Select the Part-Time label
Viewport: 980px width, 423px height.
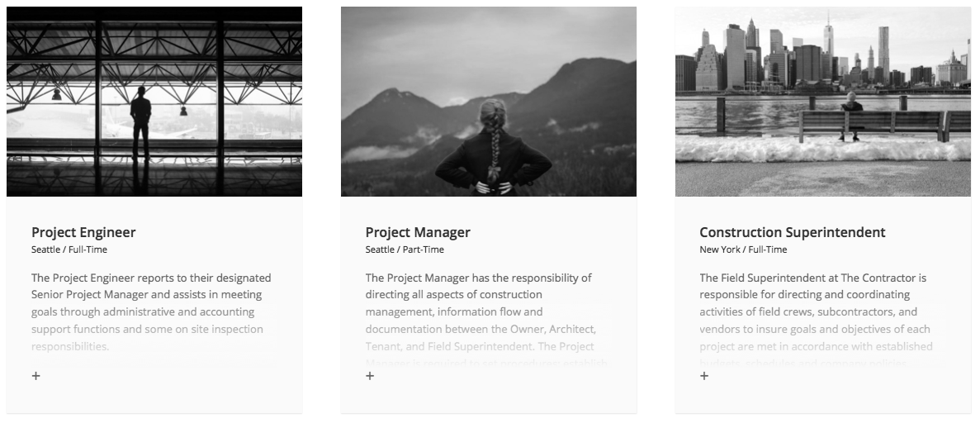click(423, 250)
